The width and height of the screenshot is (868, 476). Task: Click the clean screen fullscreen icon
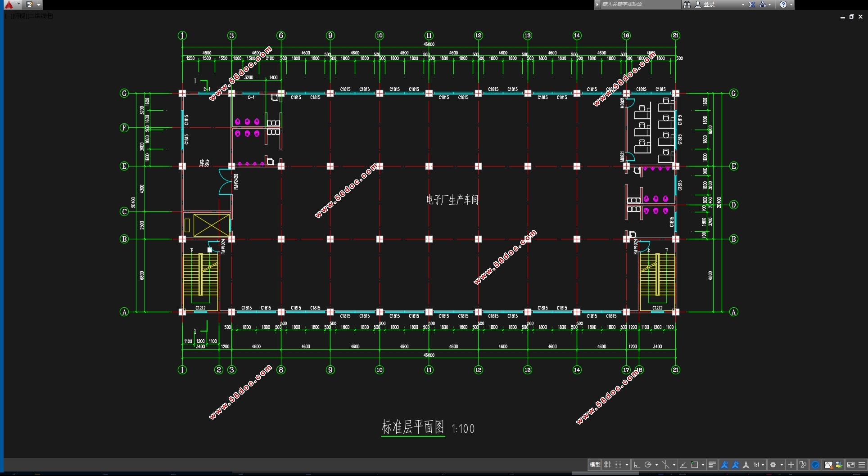[x=850, y=465]
